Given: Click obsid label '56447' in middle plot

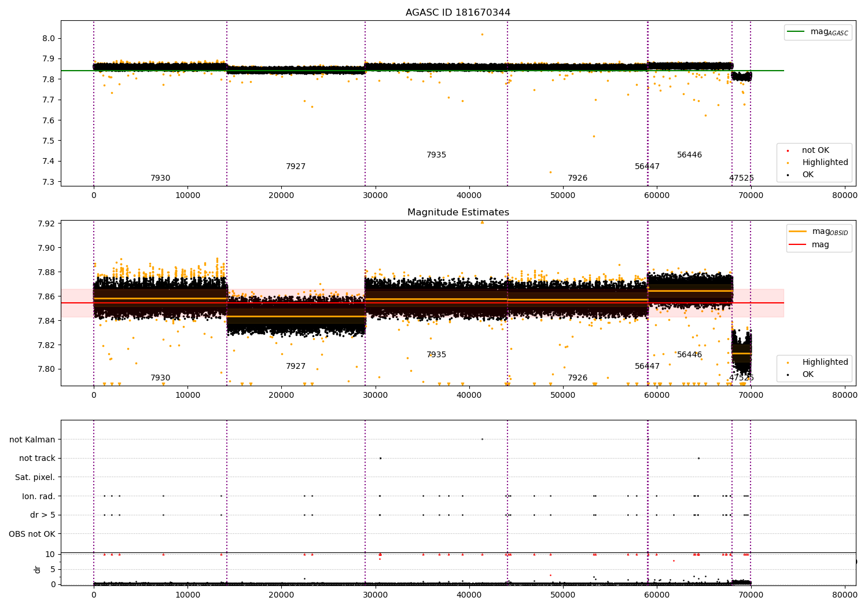Looking at the screenshot, I should pos(647,367).
